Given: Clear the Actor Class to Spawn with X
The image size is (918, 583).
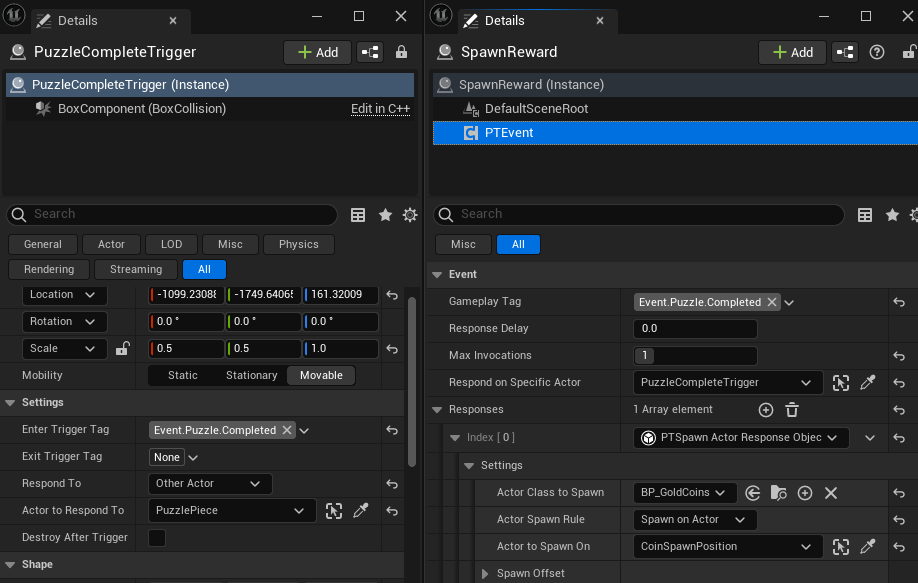Looking at the screenshot, I should 831,493.
